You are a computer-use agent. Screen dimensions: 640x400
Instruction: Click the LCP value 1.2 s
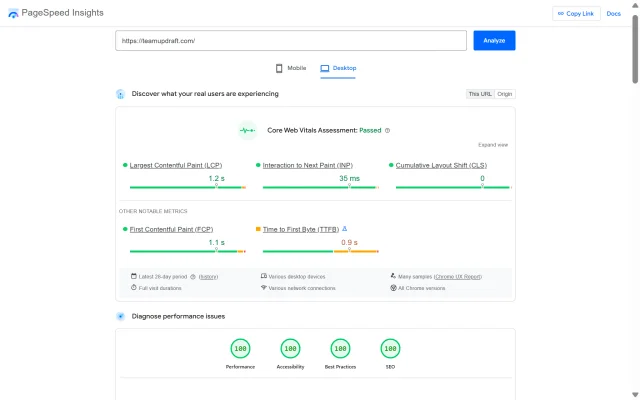[216, 178]
